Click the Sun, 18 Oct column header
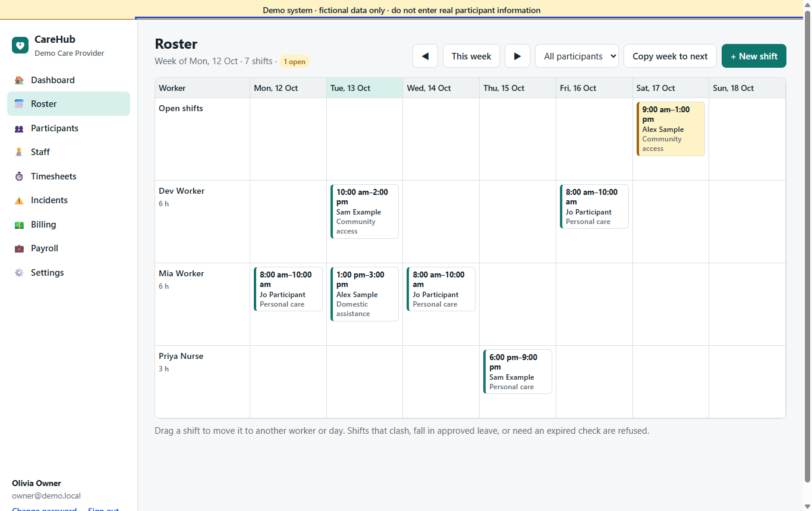812x511 pixels. [747, 88]
